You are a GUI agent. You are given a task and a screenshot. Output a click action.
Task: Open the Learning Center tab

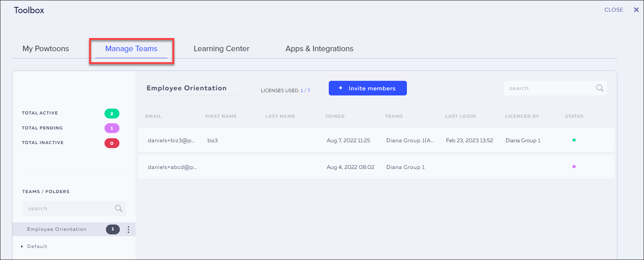(x=221, y=49)
